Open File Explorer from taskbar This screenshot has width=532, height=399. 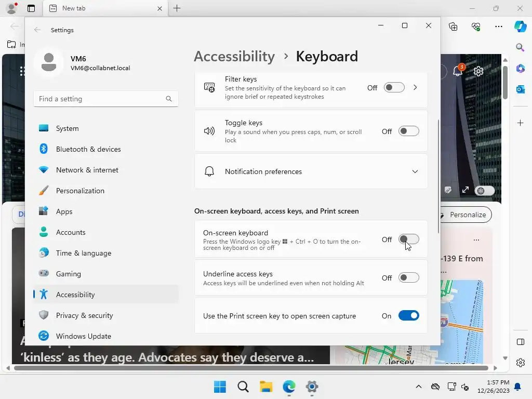266,387
